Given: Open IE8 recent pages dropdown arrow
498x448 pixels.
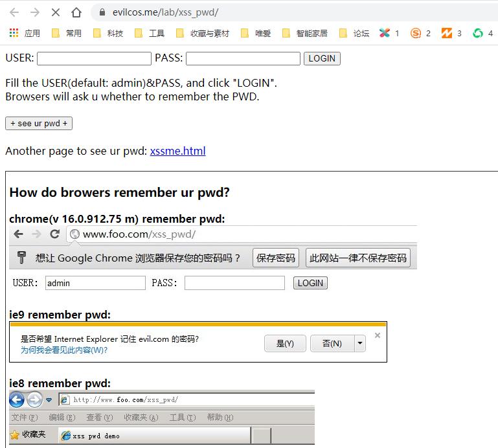Looking at the screenshot, I should [x=49, y=399].
